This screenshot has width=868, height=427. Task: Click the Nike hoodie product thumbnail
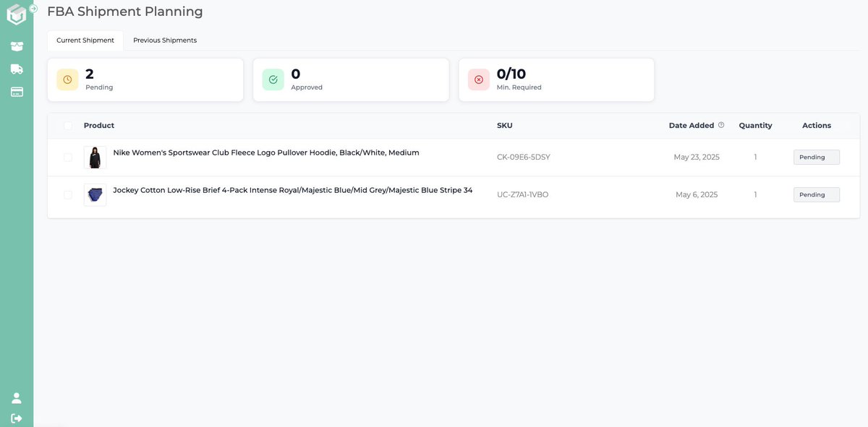[x=95, y=156]
